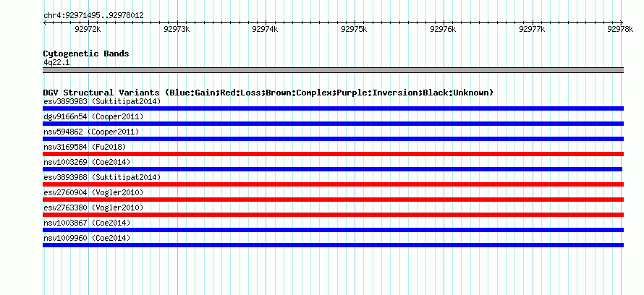Click the 92973k ruler tick label
The height and width of the screenshot is (295, 644).
(177, 29)
